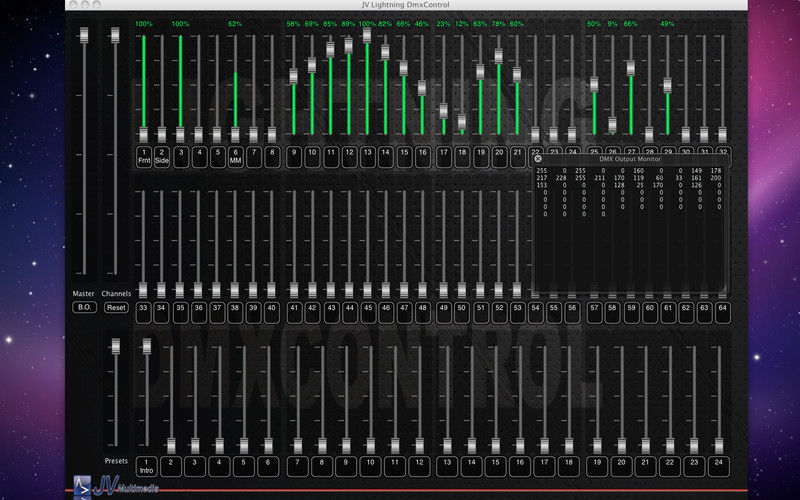The height and width of the screenshot is (500, 800).
Task: Select channel 34 button
Action: pyautogui.click(x=161, y=313)
